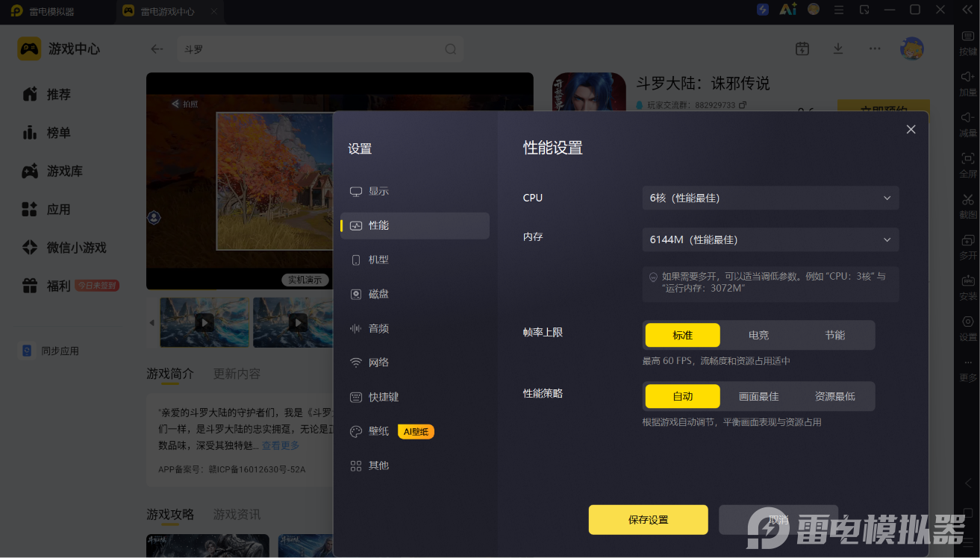Open the 显示 settings tab
The image size is (980, 558).
click(x=415, y=192)
